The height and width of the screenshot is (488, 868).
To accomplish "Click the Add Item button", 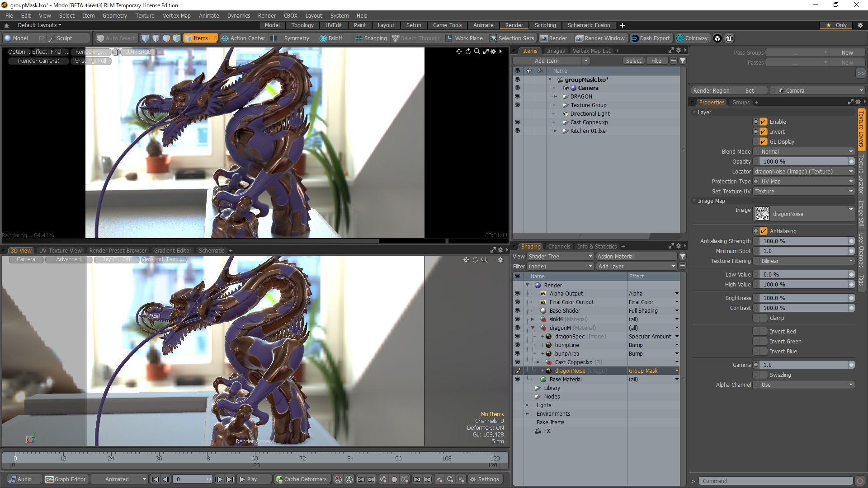I will click(546, 61).
